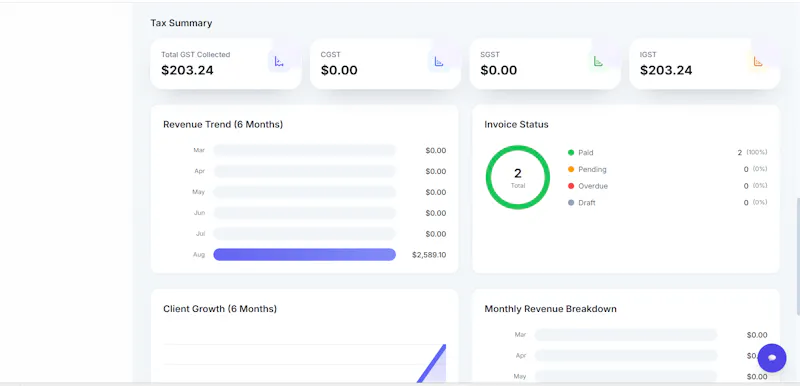Click the May bar in Revenue Trend
Viewport: 800px width, 386px height.
tap(305, 192)
